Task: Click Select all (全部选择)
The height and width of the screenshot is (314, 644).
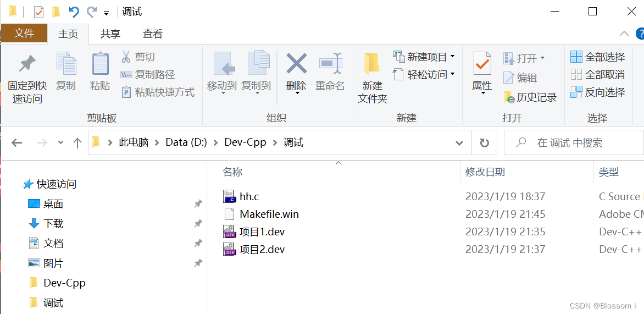Action: (x=598, y=57)
